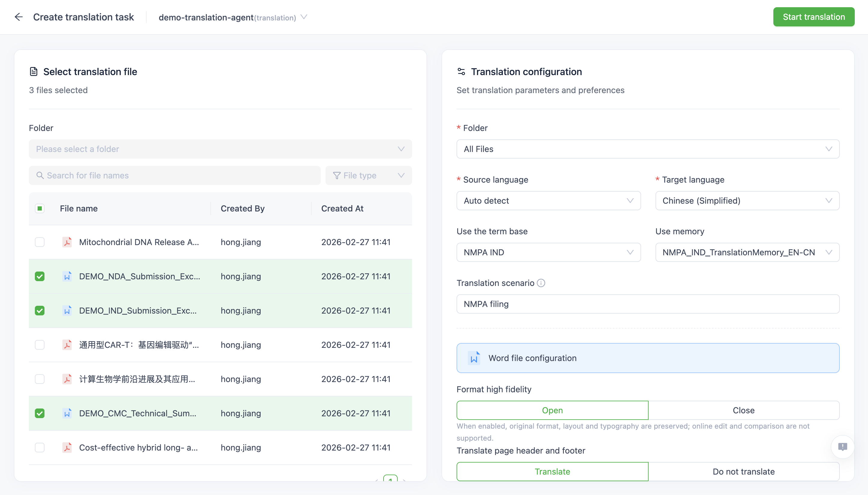The height and width of the screenshot is (495, 868).
Task: Expand the Use the term base dropdown
Action: pos(548,252)
